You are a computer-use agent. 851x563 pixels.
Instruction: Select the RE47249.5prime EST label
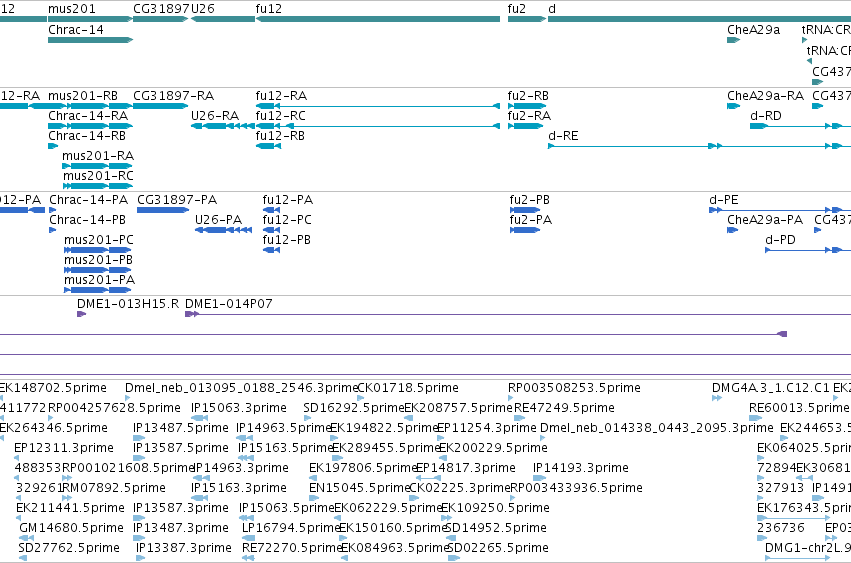point(564,408)
